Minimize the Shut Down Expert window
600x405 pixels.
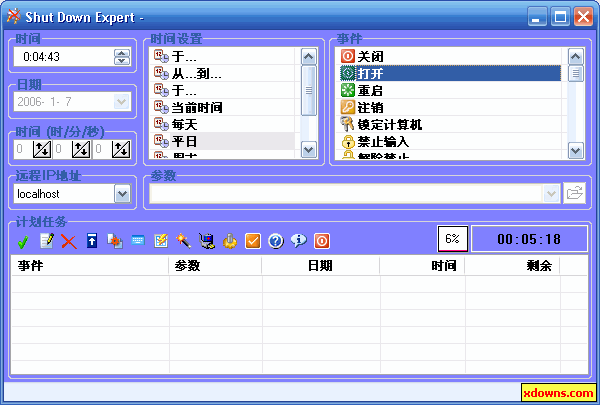coord(537,17)
